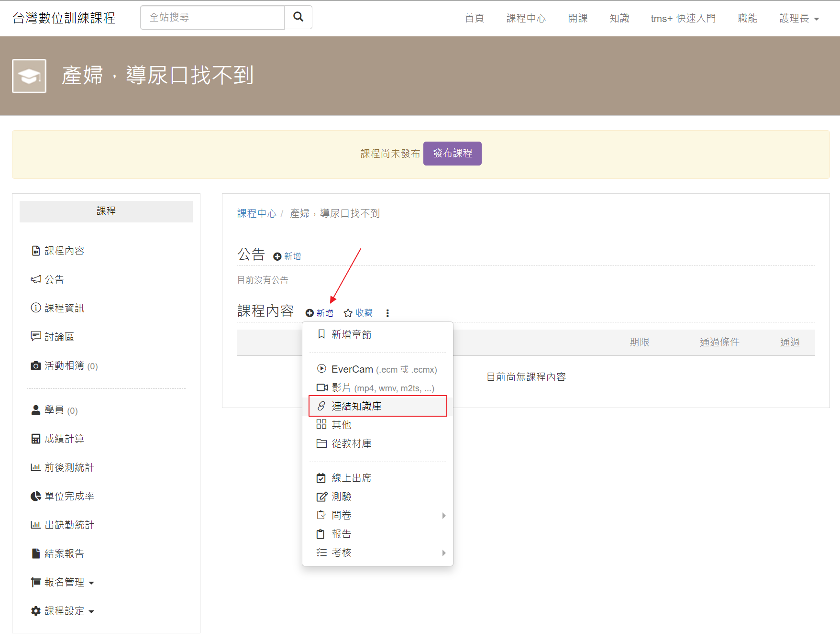Click the 通過條件 column header
This screenshot has width=840, height=641.
[x=719, y=342]
